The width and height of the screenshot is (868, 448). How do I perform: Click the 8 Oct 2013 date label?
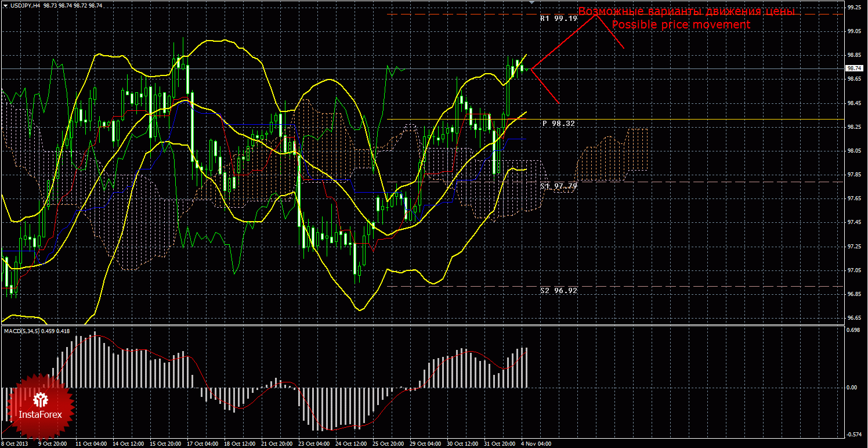coord(15,443)
